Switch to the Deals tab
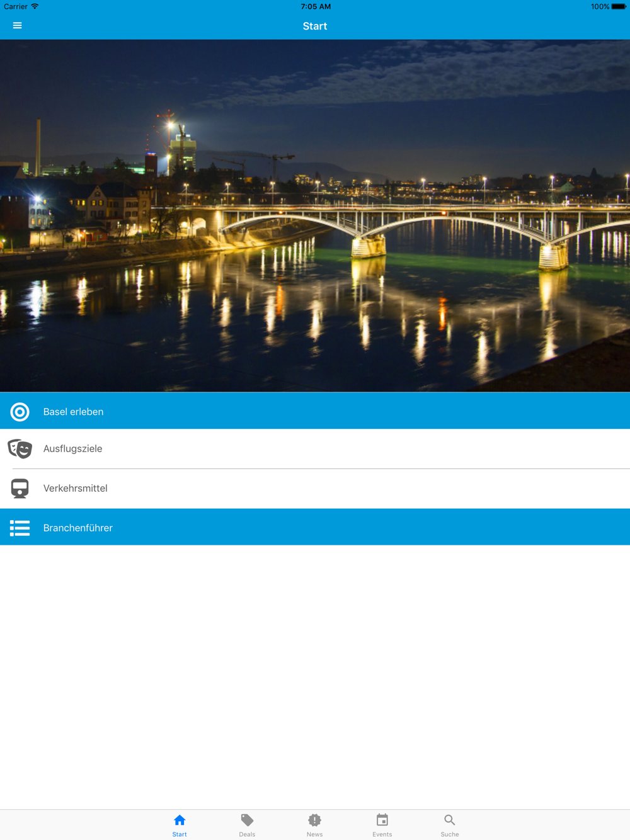This screenshot has width=630, height=840. pos(247,825)
